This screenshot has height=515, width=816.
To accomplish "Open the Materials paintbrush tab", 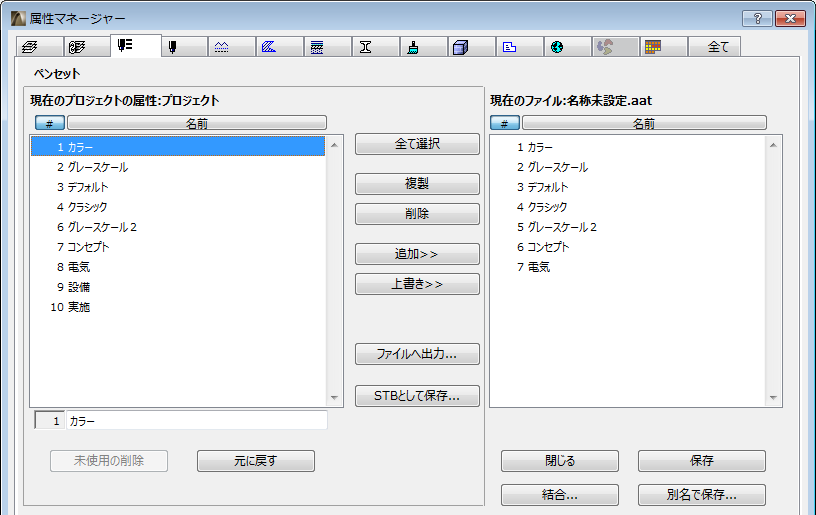I will (423, 47).
